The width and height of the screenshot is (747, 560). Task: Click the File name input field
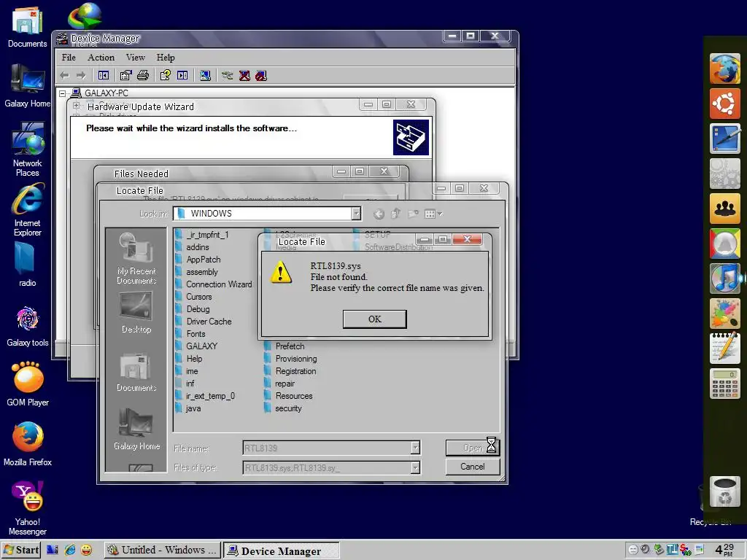(x=327, y=448)
